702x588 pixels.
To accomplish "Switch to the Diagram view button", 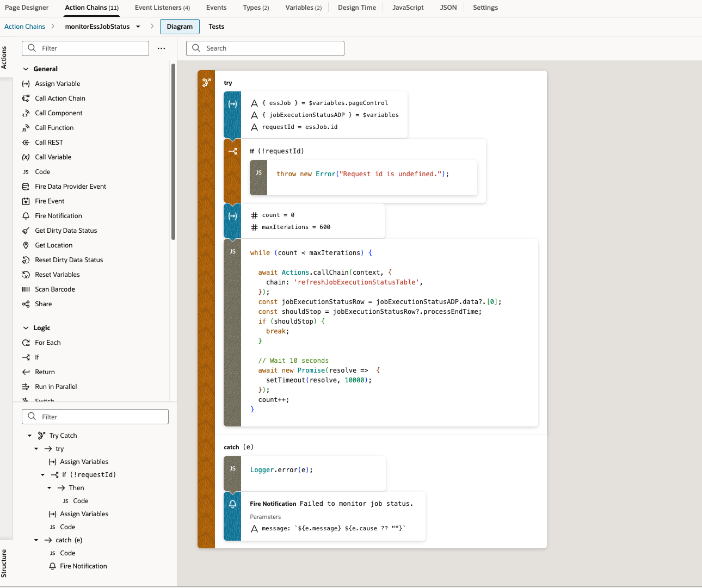I will (180, 27).
